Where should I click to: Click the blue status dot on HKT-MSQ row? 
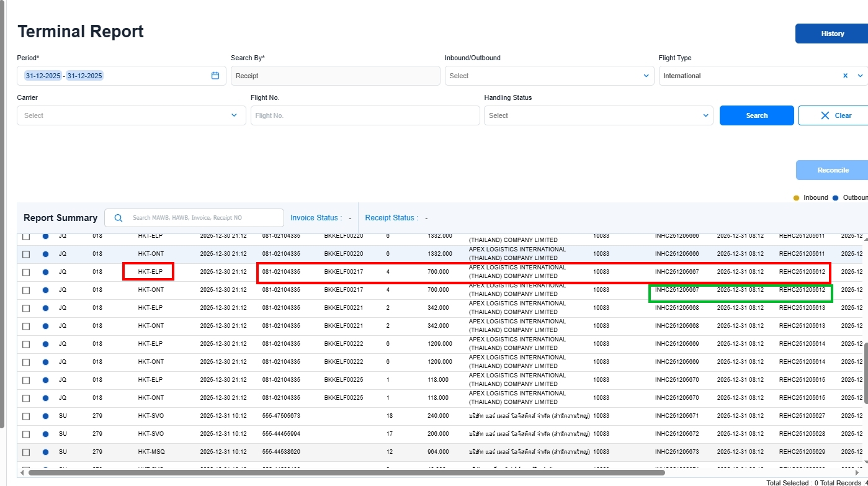pos(45,452)
